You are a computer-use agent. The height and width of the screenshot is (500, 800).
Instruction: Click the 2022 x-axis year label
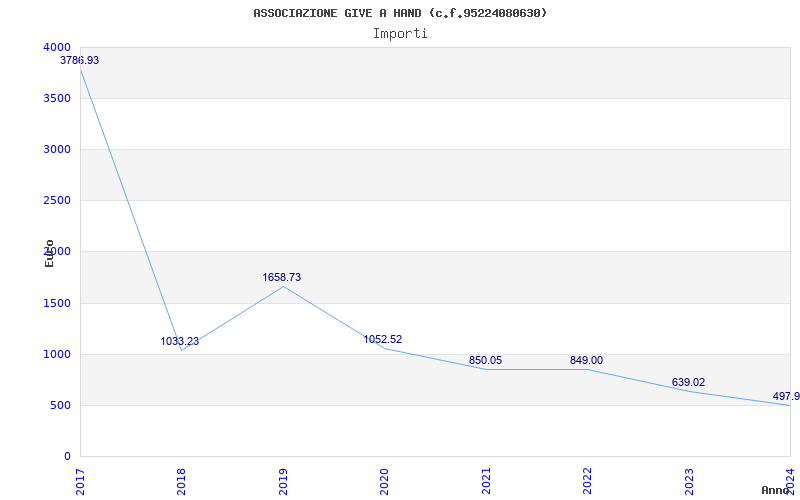point(587,482)
